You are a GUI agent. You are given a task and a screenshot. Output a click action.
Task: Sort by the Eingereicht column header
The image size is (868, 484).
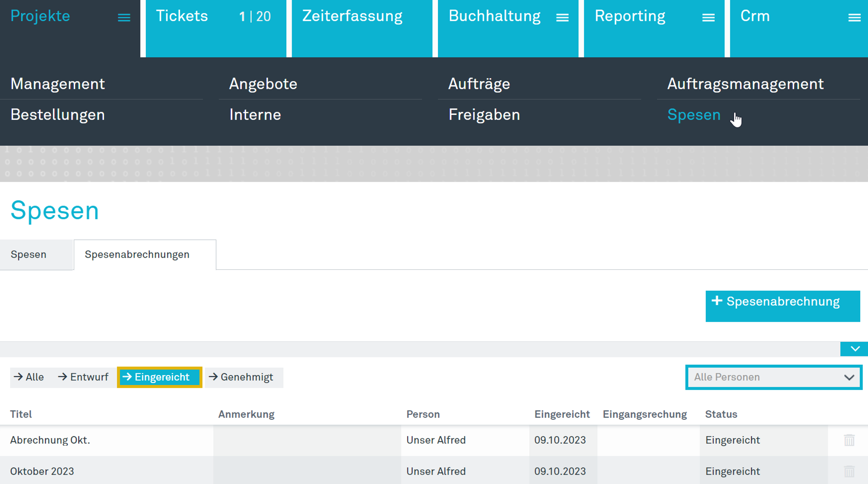tap(562, 414)
